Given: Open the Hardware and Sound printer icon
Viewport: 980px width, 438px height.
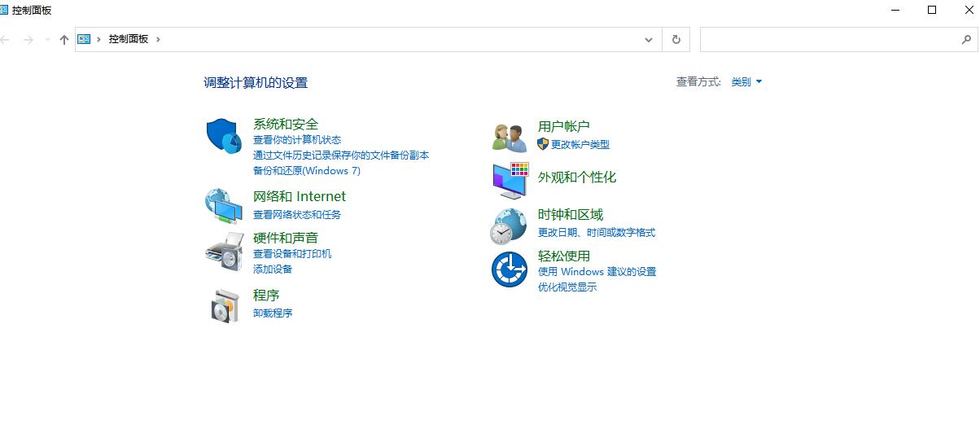Looking at the screenshot, I should click(224, 251).
